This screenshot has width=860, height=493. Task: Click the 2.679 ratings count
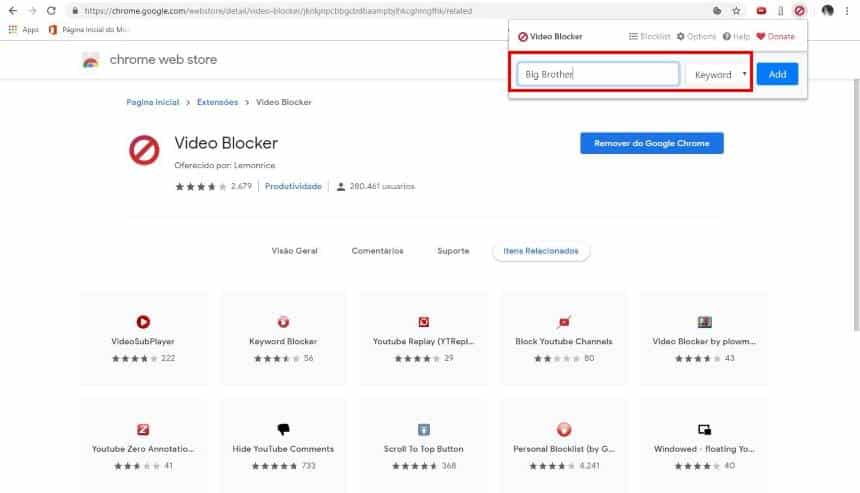[241, 186]
